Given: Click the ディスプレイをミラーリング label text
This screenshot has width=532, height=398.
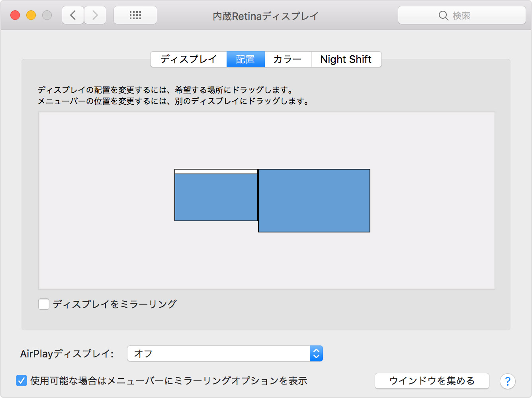Looking at the screenshot, I should [115, 304].
